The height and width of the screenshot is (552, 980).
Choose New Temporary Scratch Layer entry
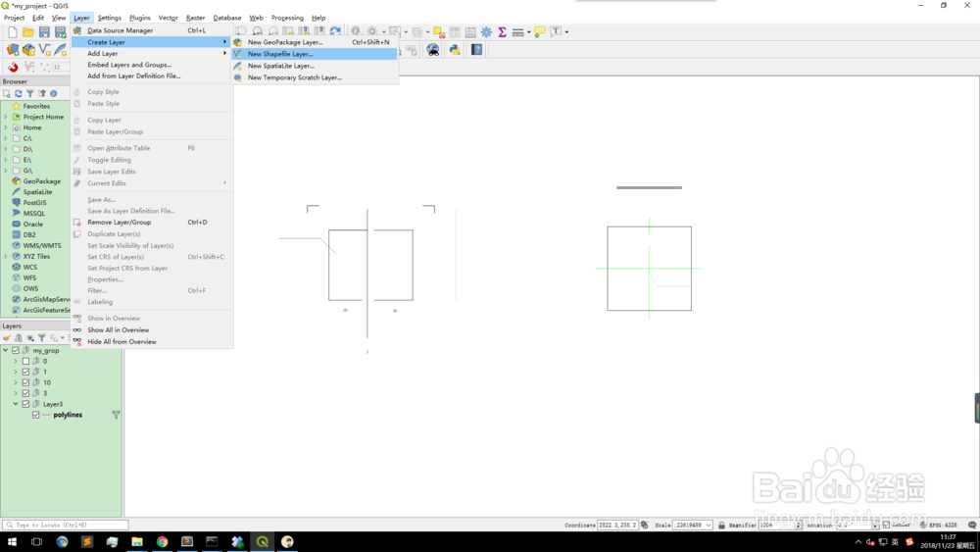(x=315, y=77)
